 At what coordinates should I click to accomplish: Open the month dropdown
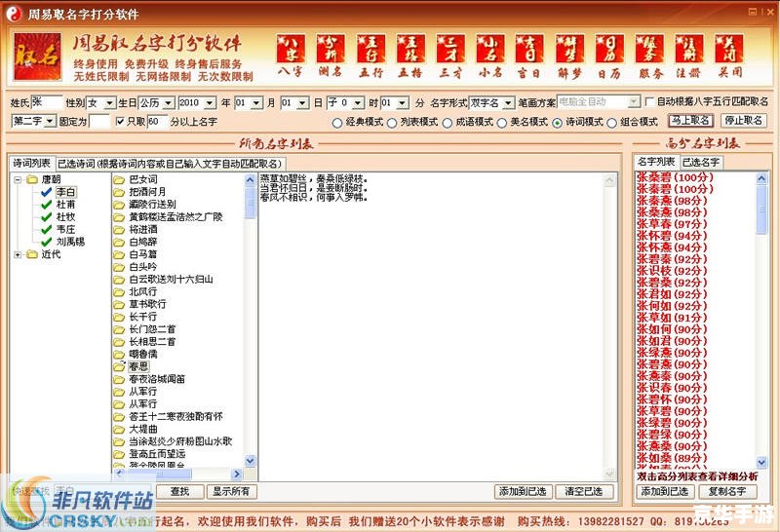coord(256,103)
